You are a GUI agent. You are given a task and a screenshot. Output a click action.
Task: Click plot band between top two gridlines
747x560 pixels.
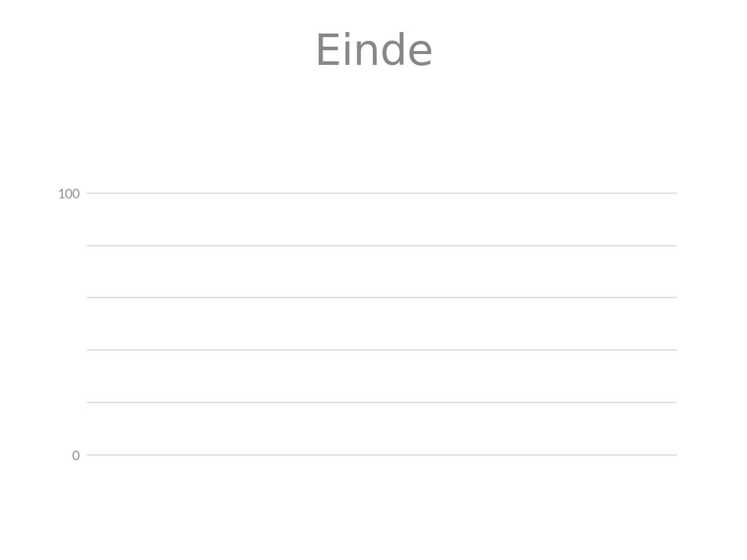click(x=382, y=219)
